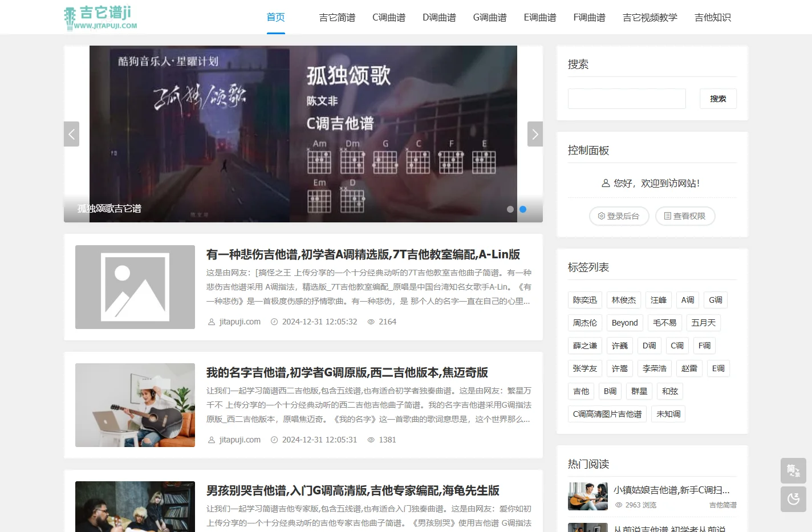
Task: Select the first carousel dot indicator
Action: click(x=510, y=209)
